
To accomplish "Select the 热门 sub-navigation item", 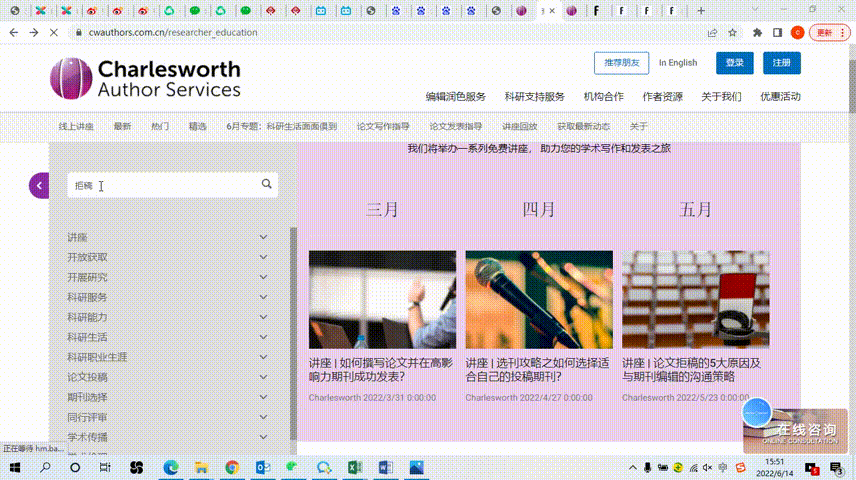I will point(160,126).
